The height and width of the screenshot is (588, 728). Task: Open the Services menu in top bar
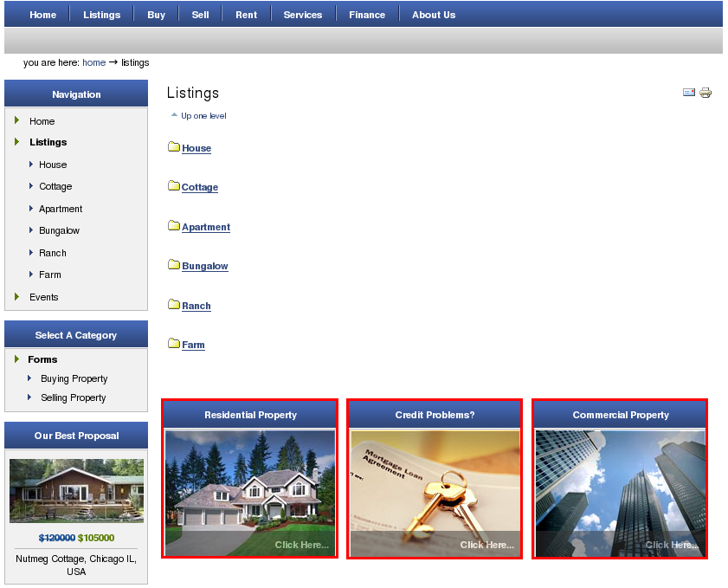pos(303,15)
